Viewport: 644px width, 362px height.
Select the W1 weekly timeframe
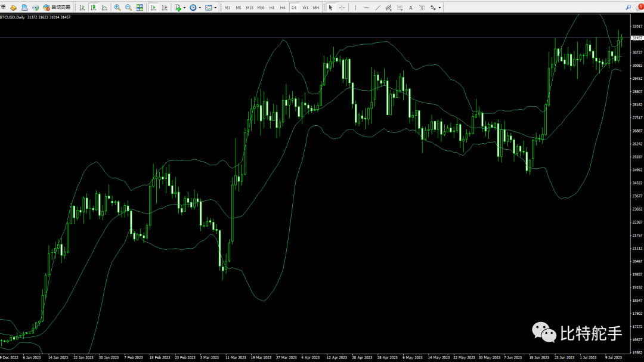coord(305,7)
